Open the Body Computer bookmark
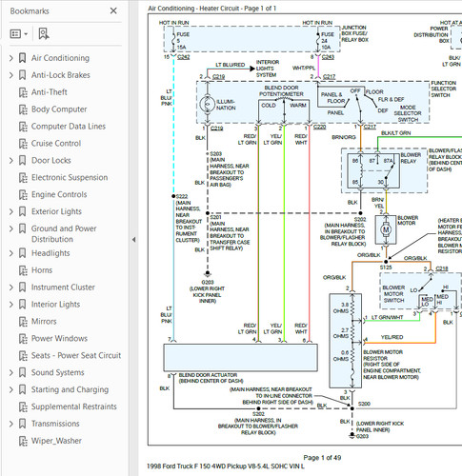Image resolution: width=462 pixels, height=476 pixels. click(59, 109)
